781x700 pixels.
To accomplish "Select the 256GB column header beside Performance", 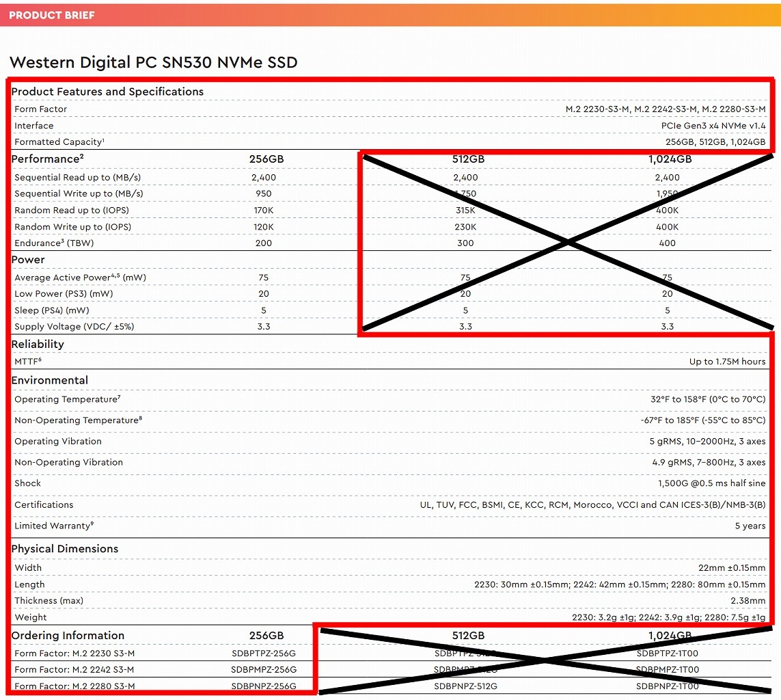I will click(x=266, y=159).
